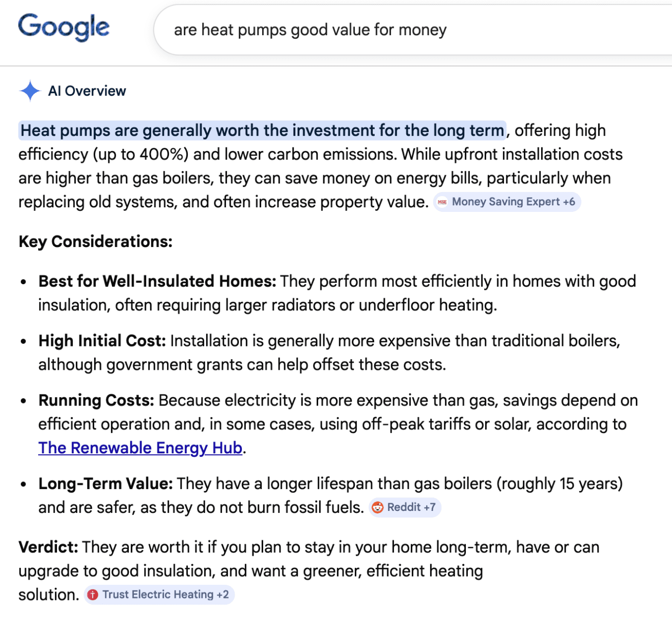Viewport: 672px width, 624px height.
Task: Click the 'Key Considerations:' heading
Action: pyautogui.click(x=96, y=241)
